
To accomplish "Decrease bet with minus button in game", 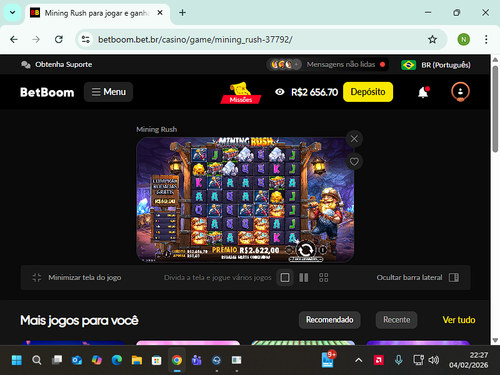I will [x=289, y=250].
